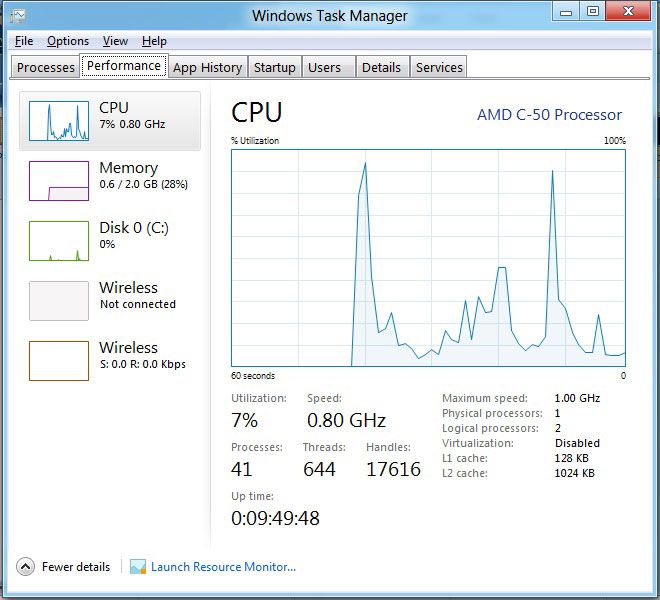Click the Resource Monitor icon
Viewport: 660px width, 600px height.
tap(138, 567)
